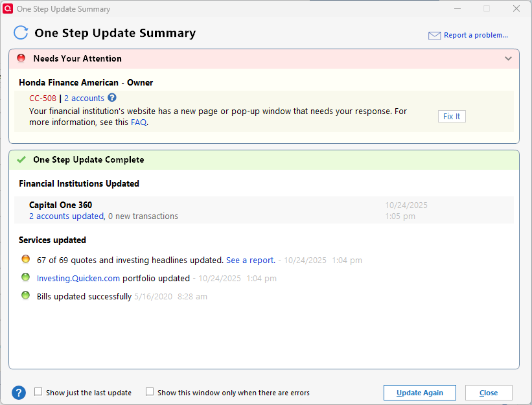
Task: Visit the Investing.Quicken.com link
Action: (x=78, y=279)
